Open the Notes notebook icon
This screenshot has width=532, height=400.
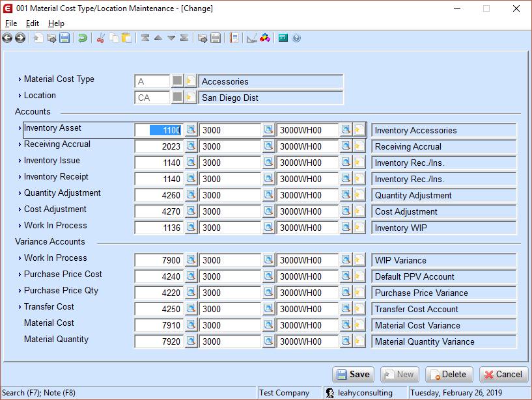[234, 38]
